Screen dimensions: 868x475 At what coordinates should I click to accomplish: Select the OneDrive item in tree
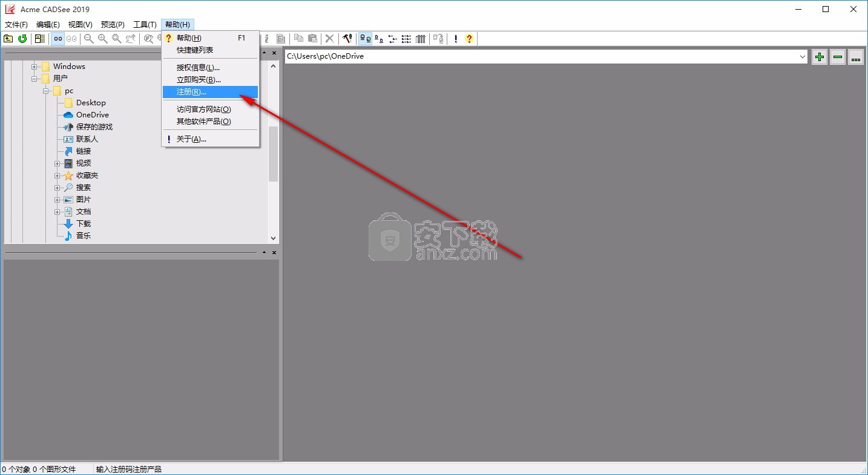coord(93,115)
